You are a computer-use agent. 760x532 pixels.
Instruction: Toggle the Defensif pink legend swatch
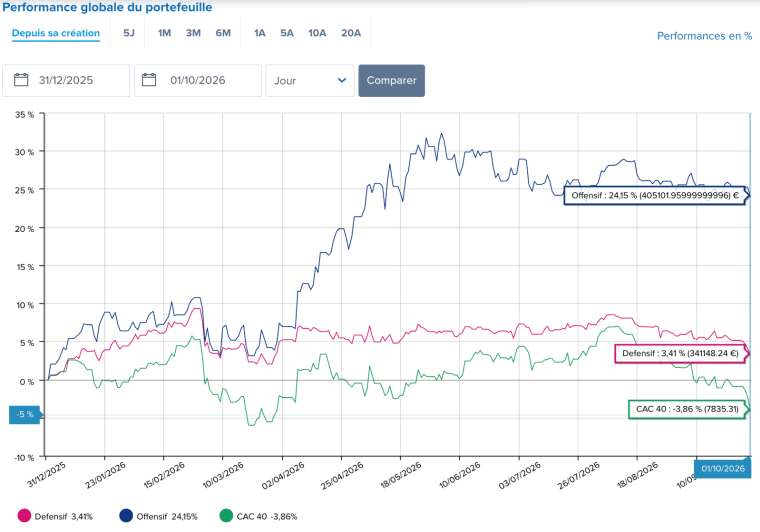pyautogui.click(x=24, y=516)
